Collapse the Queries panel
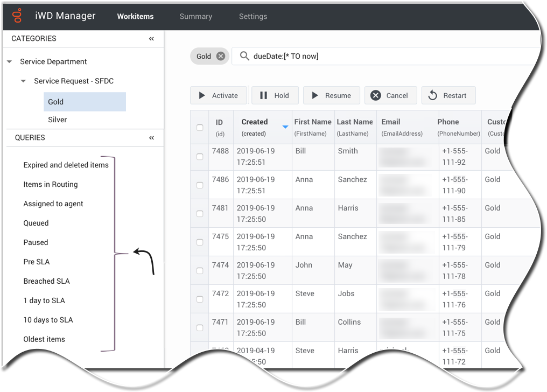 point(151,138)
